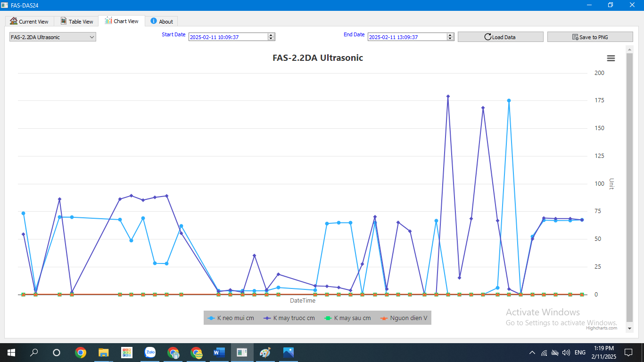Expand the FAS-2.2DA Ultrasonic device dropdown
The image size is (644, 362).
pos(53,37)
